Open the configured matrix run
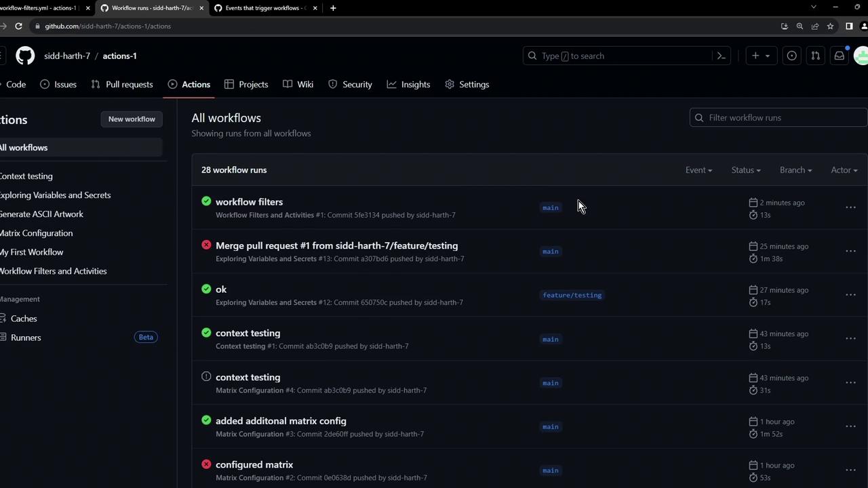The height and width of the screenshot is (488, 868). click(254, 464)
